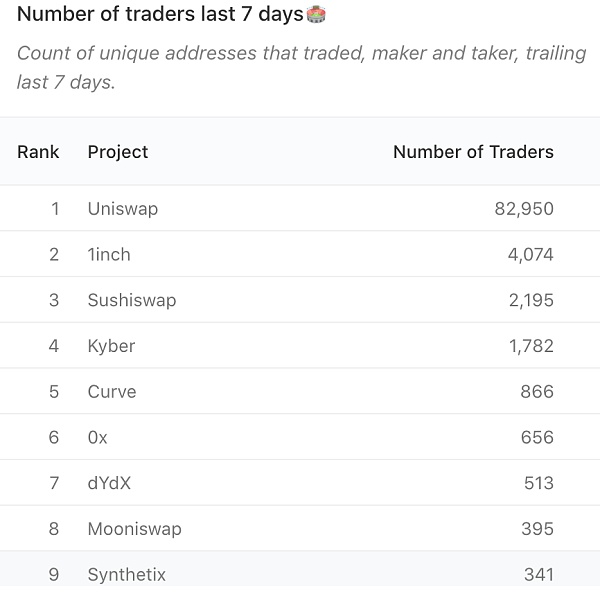Select the 4,074 traders value
Image resolution: width=600 pixels, height=607 pixels.
pyautogui.click(x=530, y=254)
